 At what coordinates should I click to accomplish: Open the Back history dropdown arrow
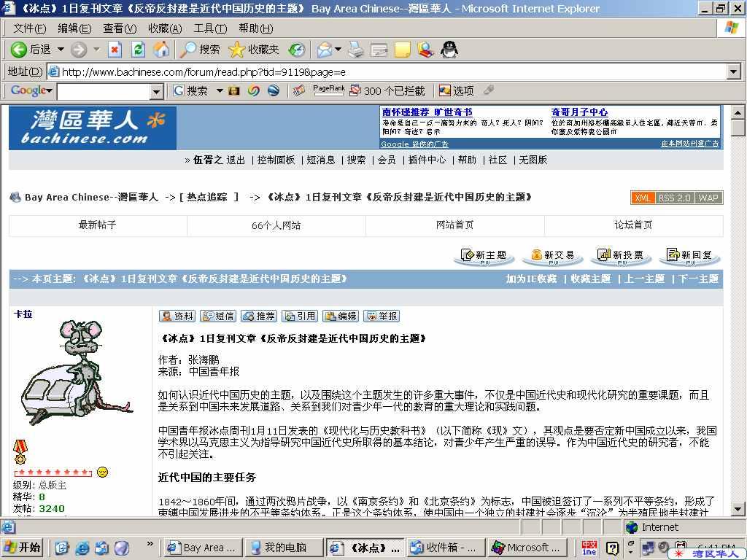(x=61, y=49)
